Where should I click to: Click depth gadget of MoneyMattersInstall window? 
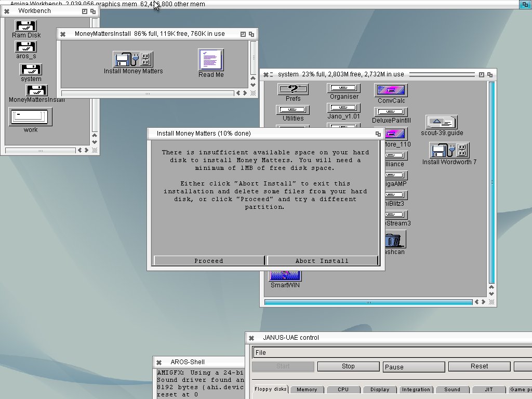[251, 34]
